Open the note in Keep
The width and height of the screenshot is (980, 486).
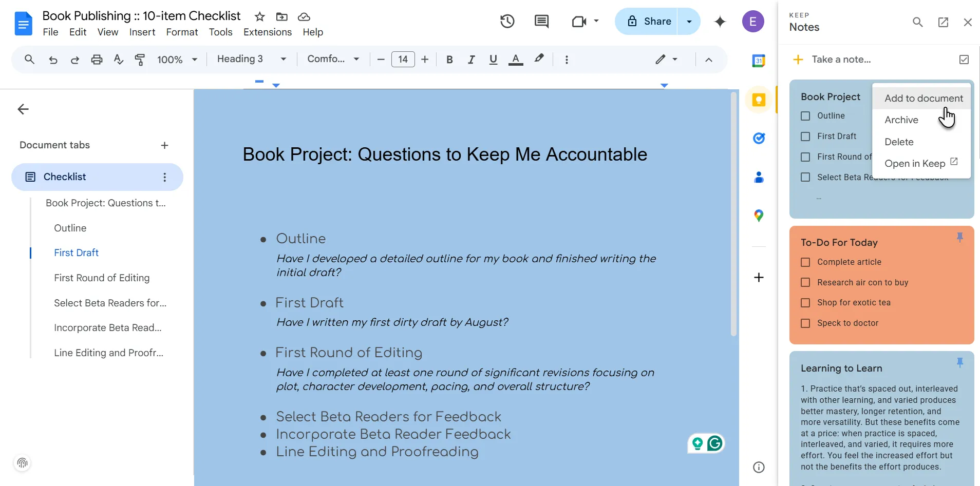(915, 163)
